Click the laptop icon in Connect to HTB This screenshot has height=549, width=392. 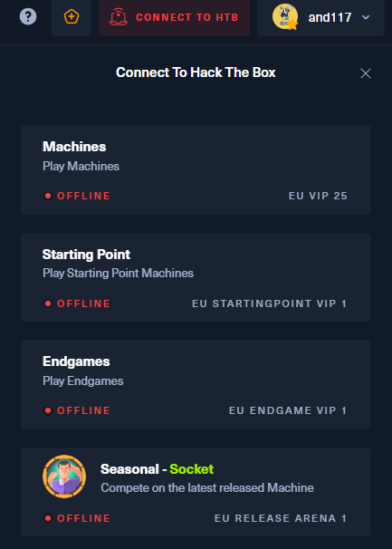tap(119, 17)
